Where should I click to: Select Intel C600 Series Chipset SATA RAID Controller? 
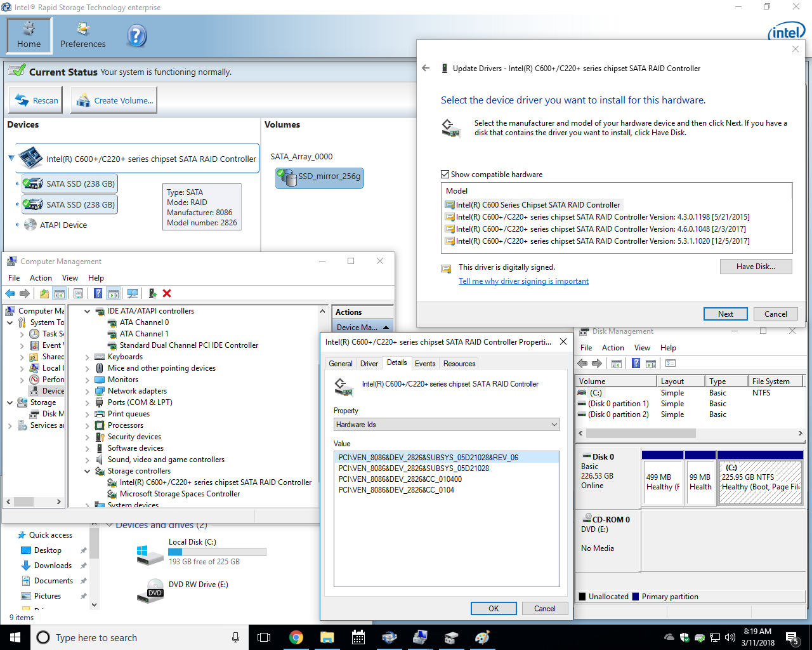pyautogui.click(x=533, y=204)
